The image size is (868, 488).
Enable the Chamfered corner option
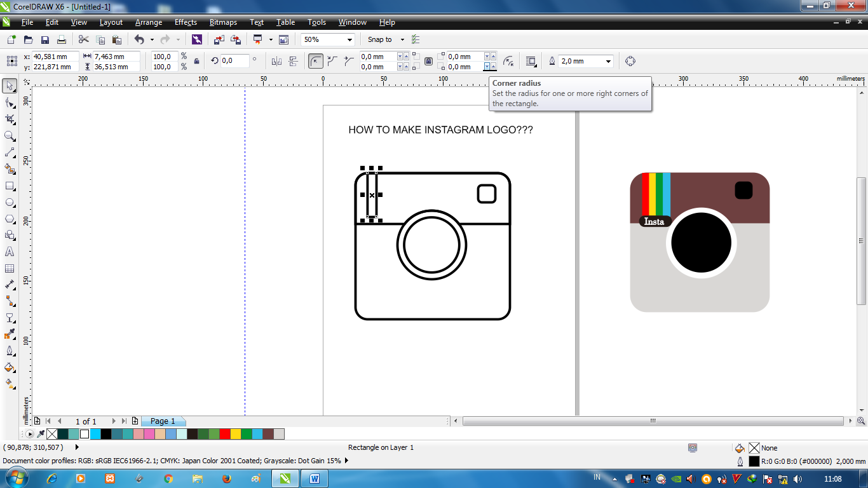(348, 61)
